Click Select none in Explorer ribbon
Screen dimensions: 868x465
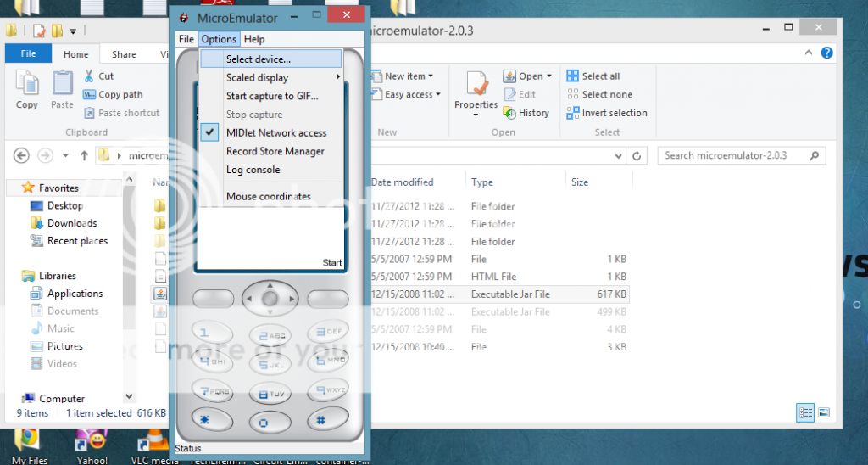[599, 95]
